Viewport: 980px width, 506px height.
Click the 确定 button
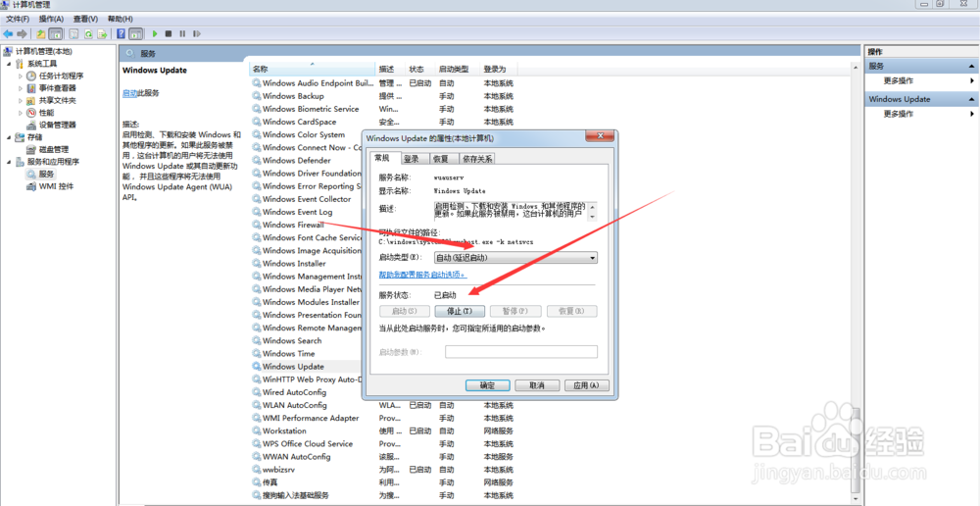487,385
